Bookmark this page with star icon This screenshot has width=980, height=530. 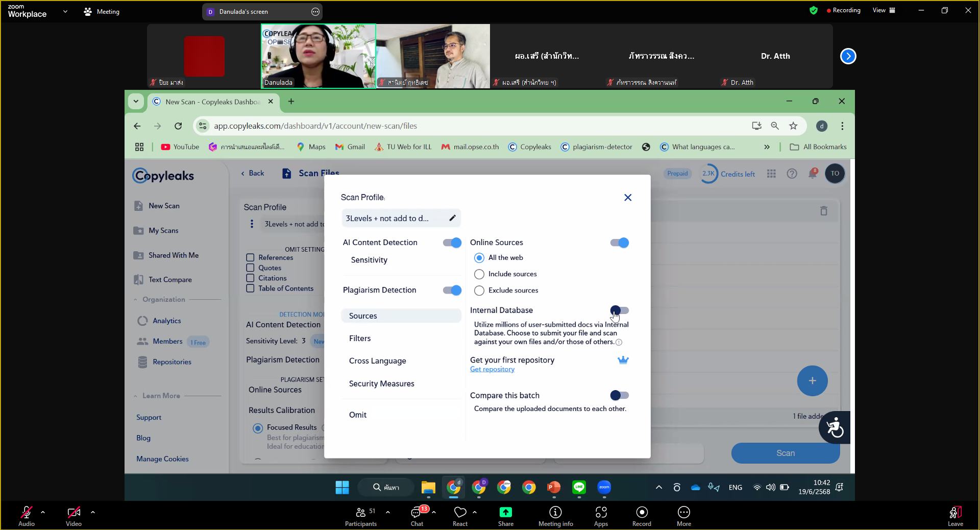click(x=793, y=126)
